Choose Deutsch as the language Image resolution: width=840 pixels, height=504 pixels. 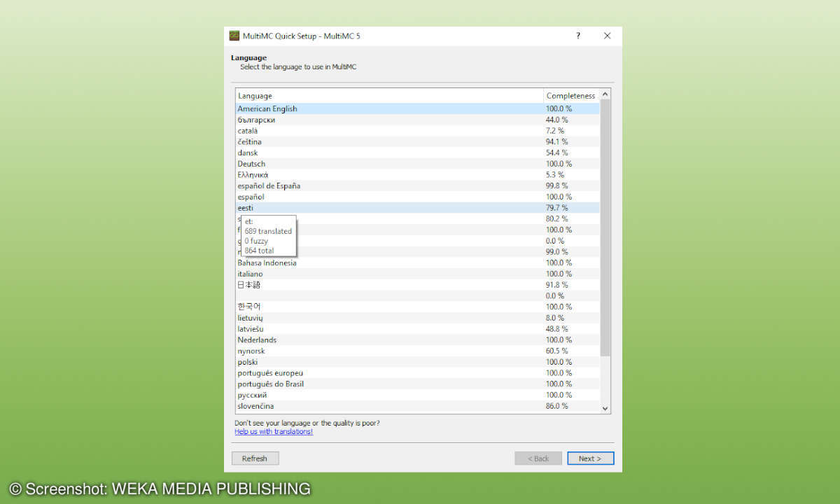point(418,164)
